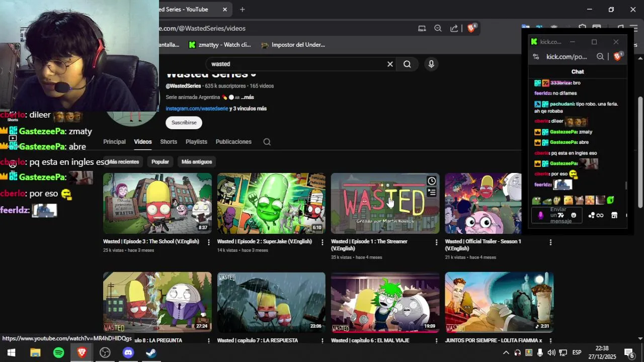Open the instagram.com/wastedserie link
Image resolution: width=644 pixels, height=362 pixels.
click(x=197, y=109)
